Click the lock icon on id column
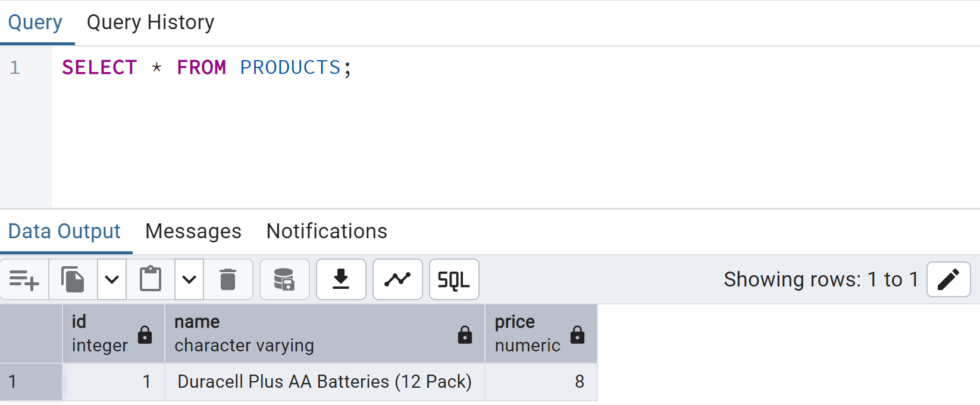The width and height of the screenshot is (980, 405). click(145, 335)
